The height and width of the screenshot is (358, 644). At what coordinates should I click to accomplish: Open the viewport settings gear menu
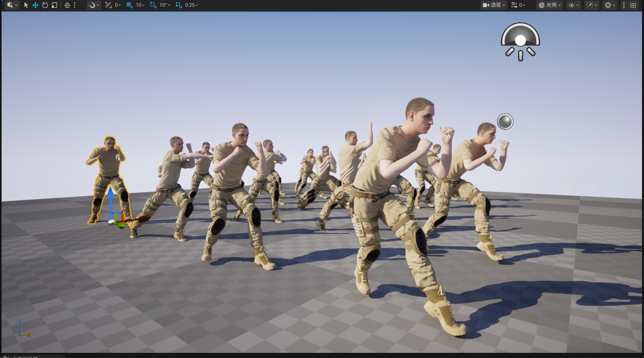[x=610, y=5]
